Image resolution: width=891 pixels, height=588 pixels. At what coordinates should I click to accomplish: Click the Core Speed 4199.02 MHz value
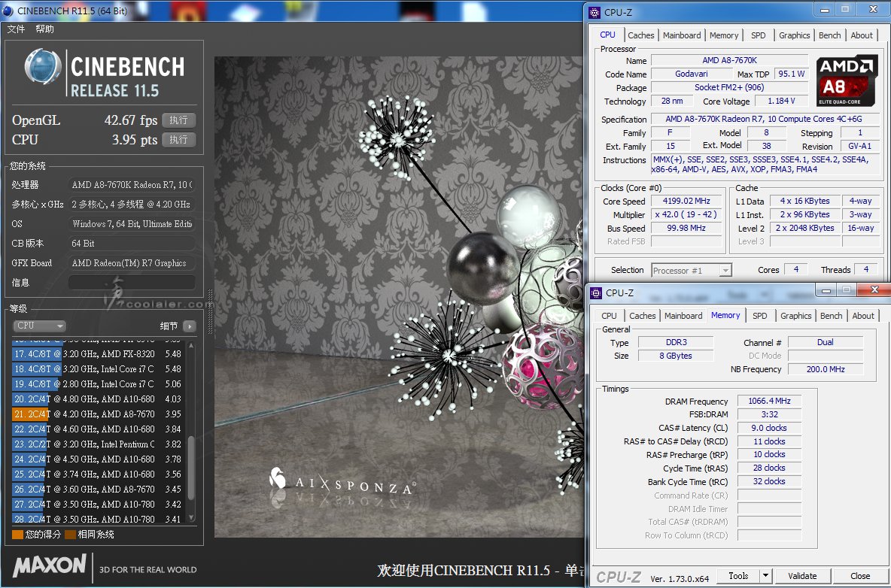tap(686, 201)
